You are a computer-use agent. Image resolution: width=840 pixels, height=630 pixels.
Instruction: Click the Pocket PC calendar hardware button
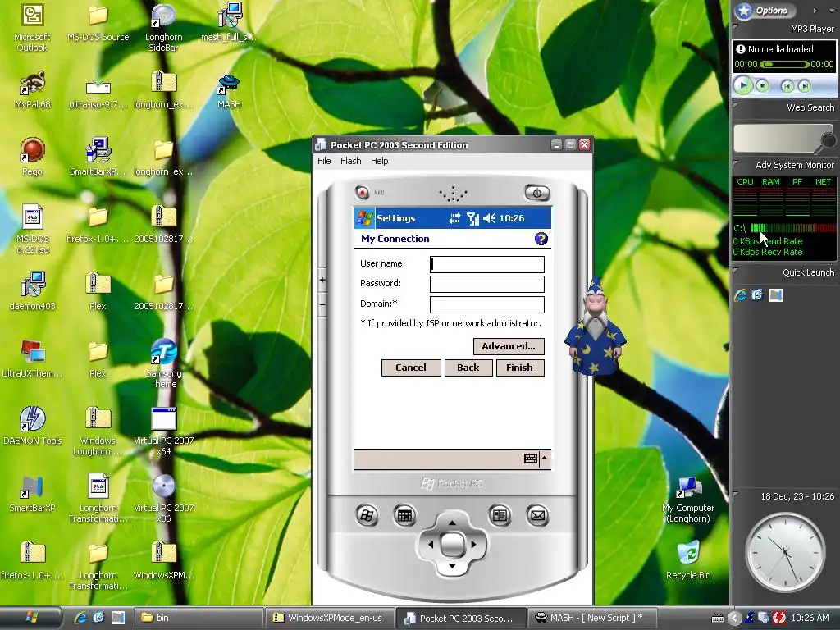click(404, 515)
